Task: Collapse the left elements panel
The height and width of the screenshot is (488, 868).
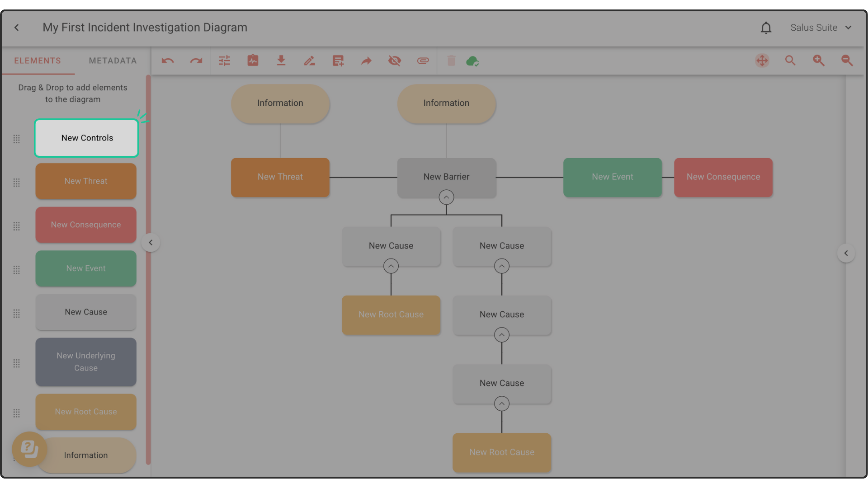Action: coord(151,243)
